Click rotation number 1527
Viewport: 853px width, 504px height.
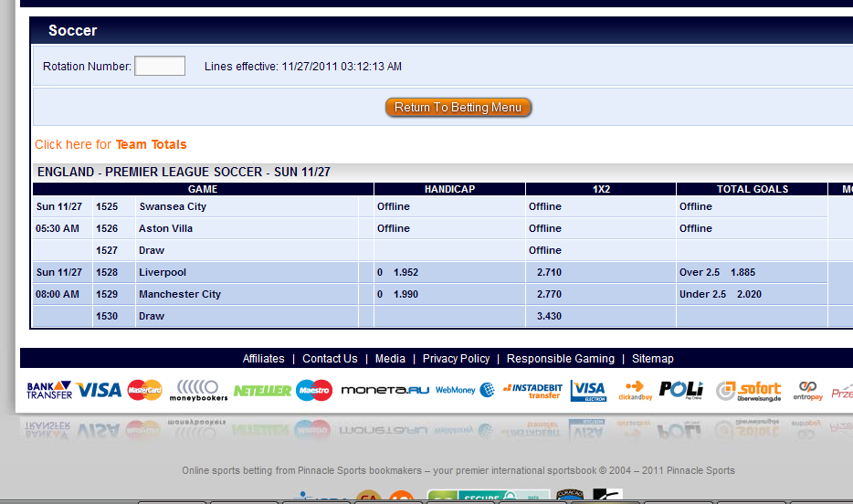pos(107,250)
